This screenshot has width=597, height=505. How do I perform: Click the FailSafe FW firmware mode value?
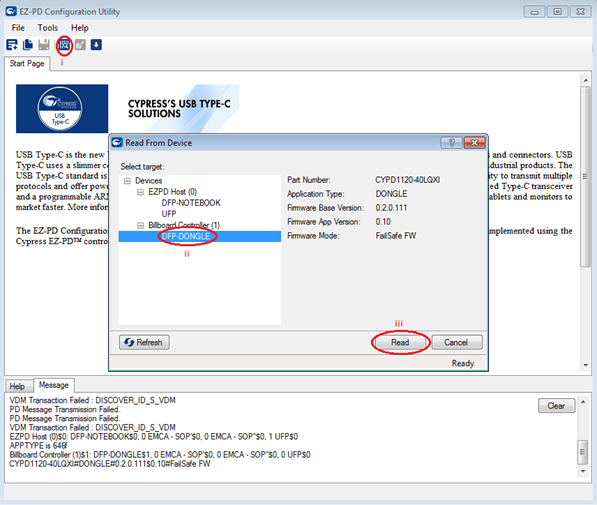[x=396, y=236]
